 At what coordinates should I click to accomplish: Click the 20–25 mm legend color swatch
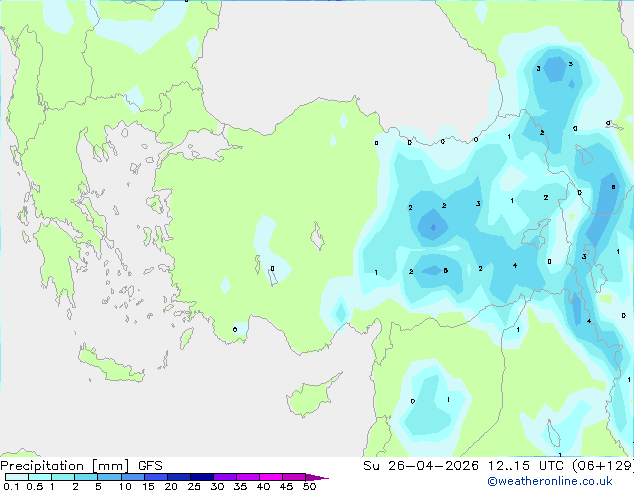178,477
